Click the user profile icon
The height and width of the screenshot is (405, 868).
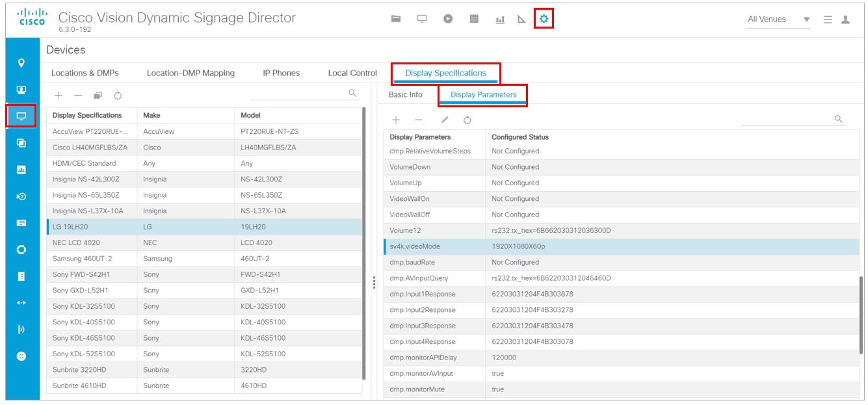(x=845, y=20)
